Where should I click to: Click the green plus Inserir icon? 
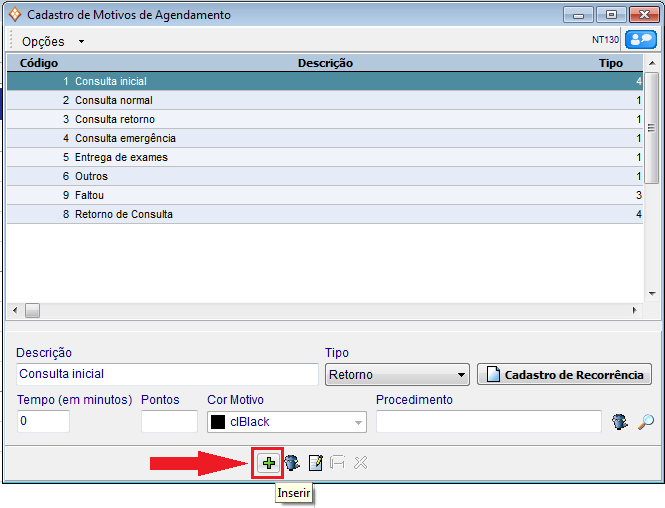[x=269, y=463]
